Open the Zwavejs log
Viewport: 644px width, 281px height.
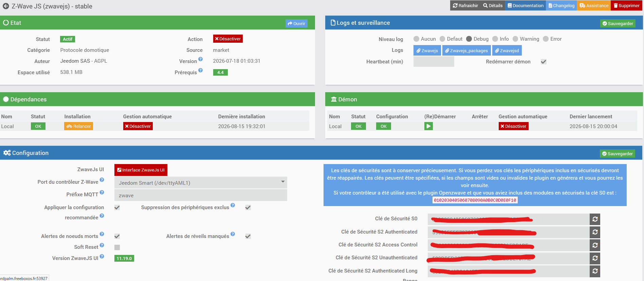coord(427,51)
